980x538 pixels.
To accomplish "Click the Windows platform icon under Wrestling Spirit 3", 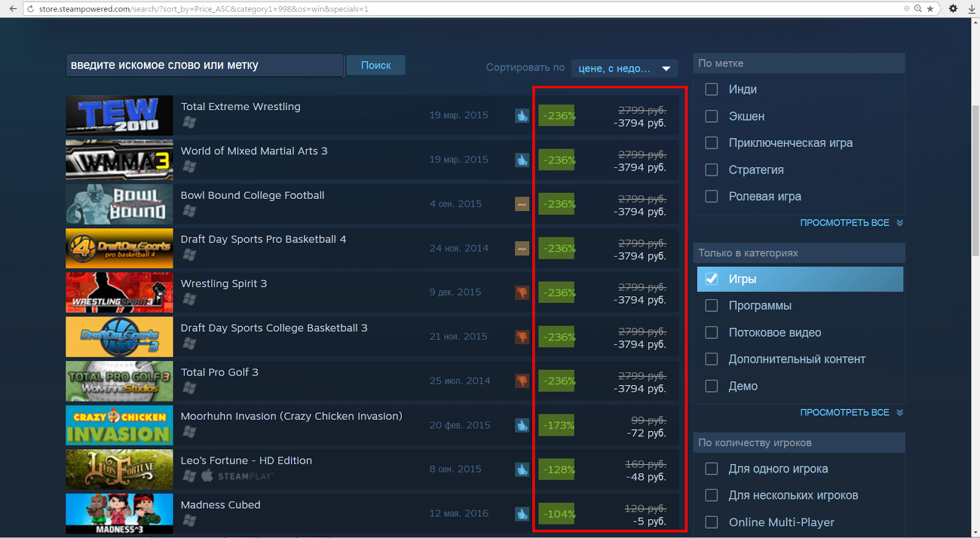I will [189, 299].
